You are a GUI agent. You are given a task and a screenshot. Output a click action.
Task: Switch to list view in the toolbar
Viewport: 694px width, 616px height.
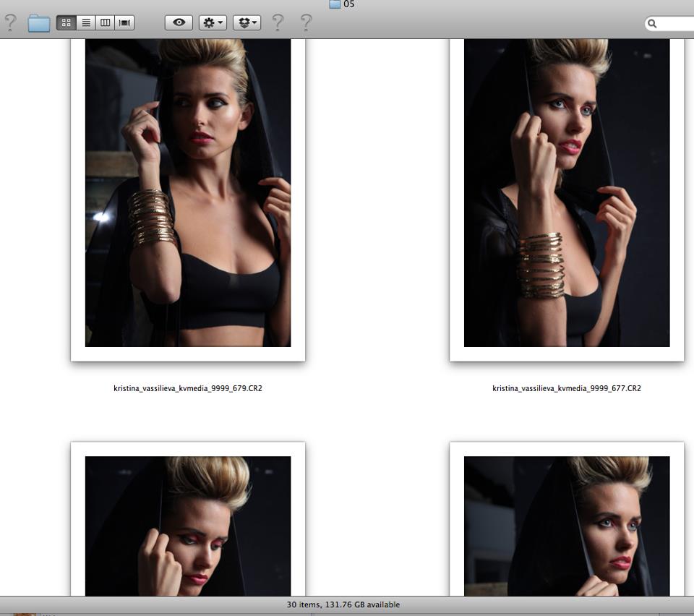pos(86,22)
